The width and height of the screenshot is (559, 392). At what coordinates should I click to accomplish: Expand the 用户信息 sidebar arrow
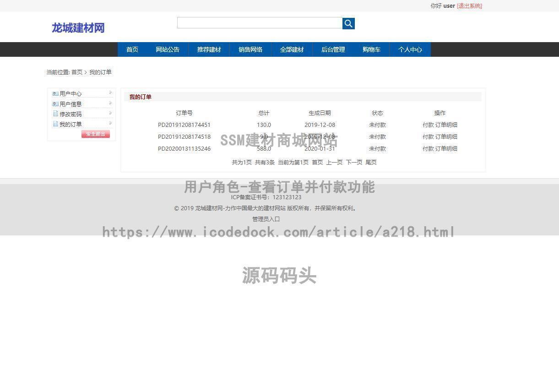111,102
